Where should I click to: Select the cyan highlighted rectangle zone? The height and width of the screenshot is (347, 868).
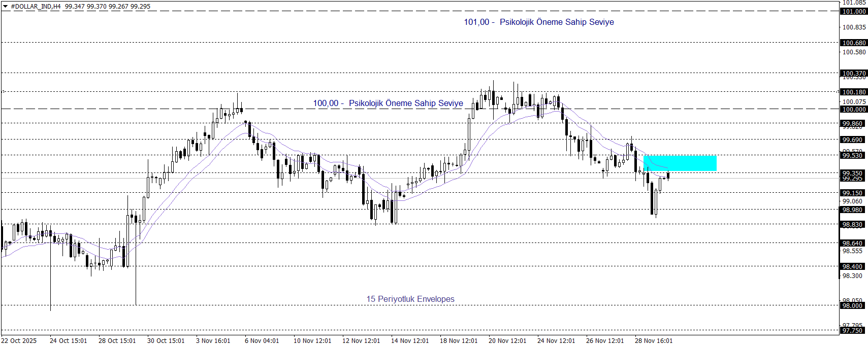[x=680, y=163]
